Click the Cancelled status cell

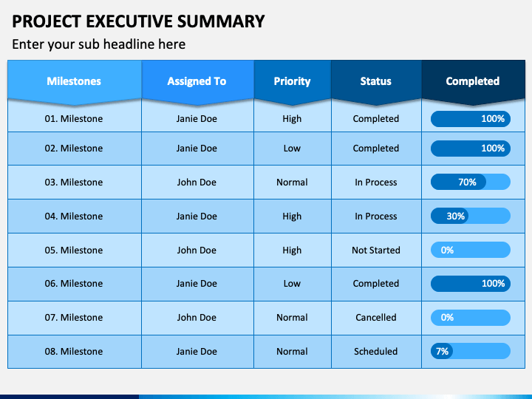tap(376, 318)
